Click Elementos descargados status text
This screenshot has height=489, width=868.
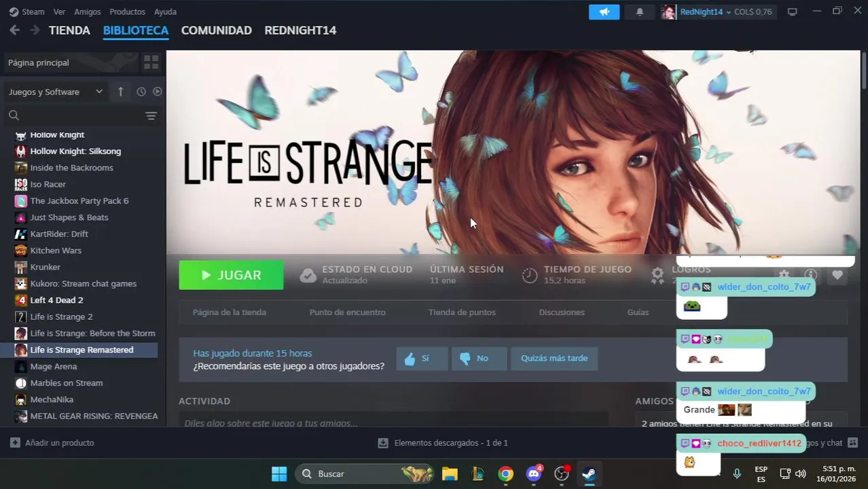pyautogui.click(x=451, y=443)
